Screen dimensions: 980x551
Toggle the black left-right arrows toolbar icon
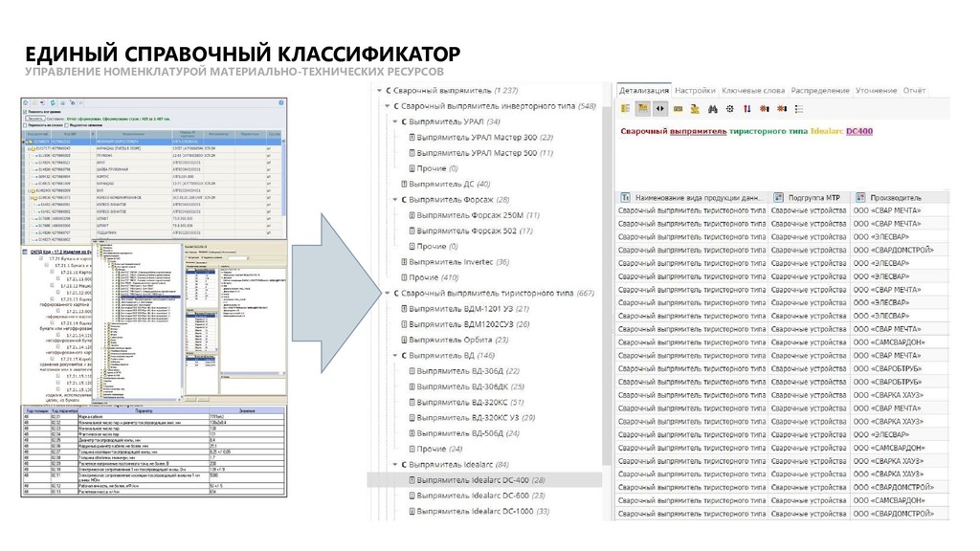pyautogui.click(x=660, y=109)
